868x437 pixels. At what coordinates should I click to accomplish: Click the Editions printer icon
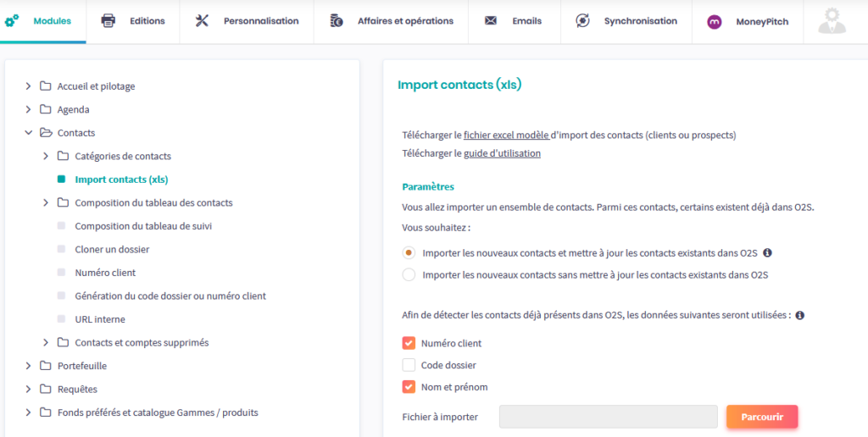(x=108, y=21)
